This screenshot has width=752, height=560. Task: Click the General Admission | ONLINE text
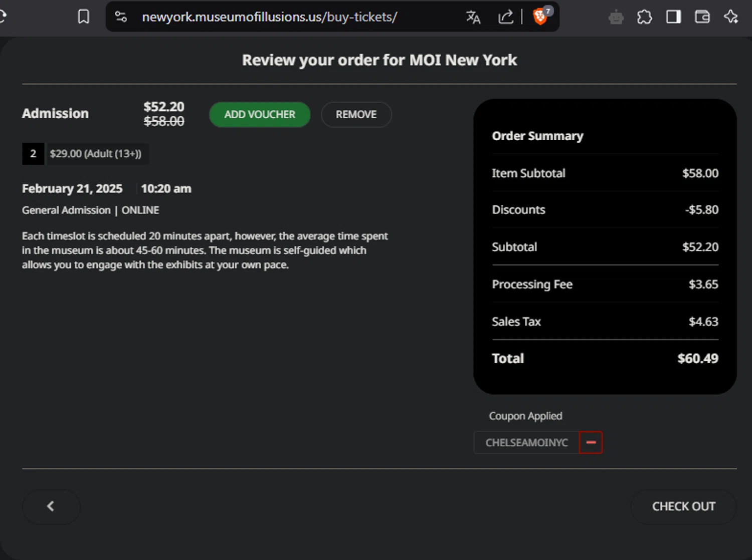click(91, 210)
